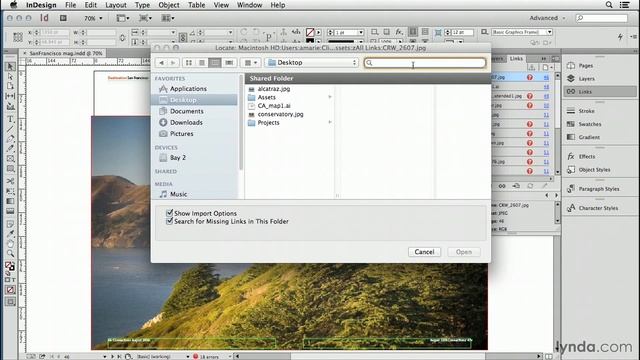Open the Advanced workspace switcher
Image resolution: width=640 pixels, height=360 pixels.
(547, 18)
